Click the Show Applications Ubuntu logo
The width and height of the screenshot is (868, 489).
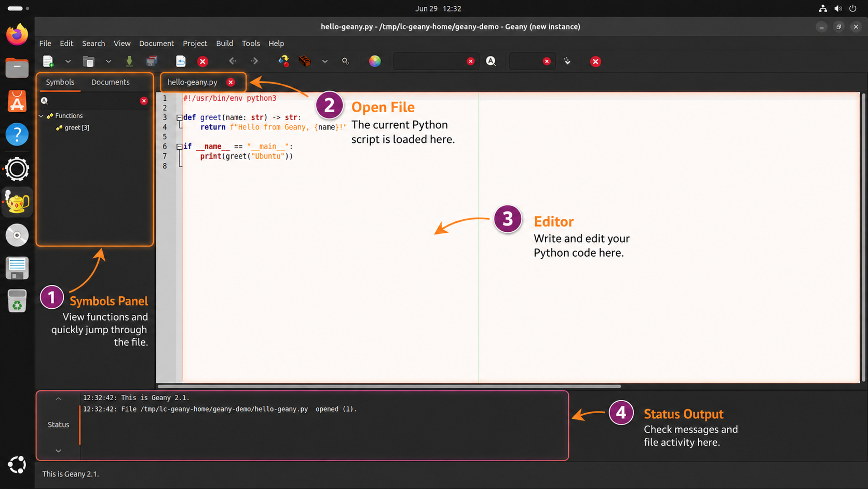tap(17, 465)
